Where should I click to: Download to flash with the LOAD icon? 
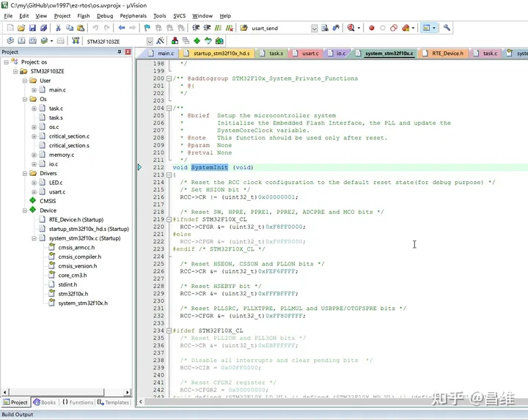coord(76,41)
